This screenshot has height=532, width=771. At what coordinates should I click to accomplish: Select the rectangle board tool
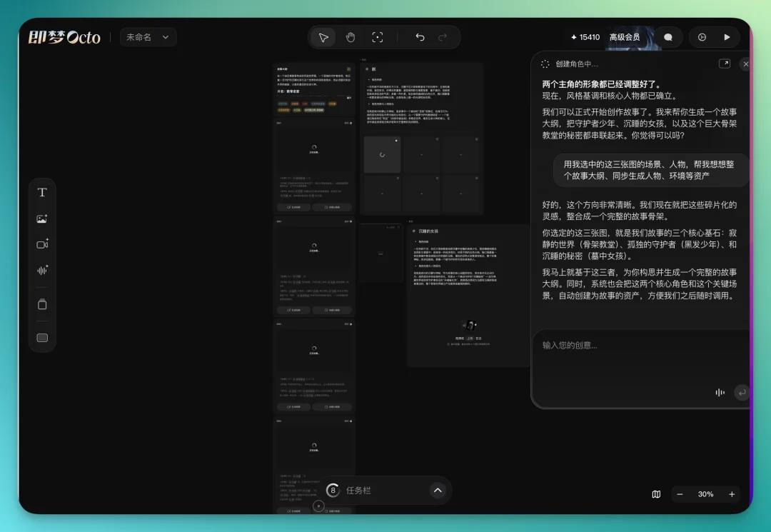[42, 337]
